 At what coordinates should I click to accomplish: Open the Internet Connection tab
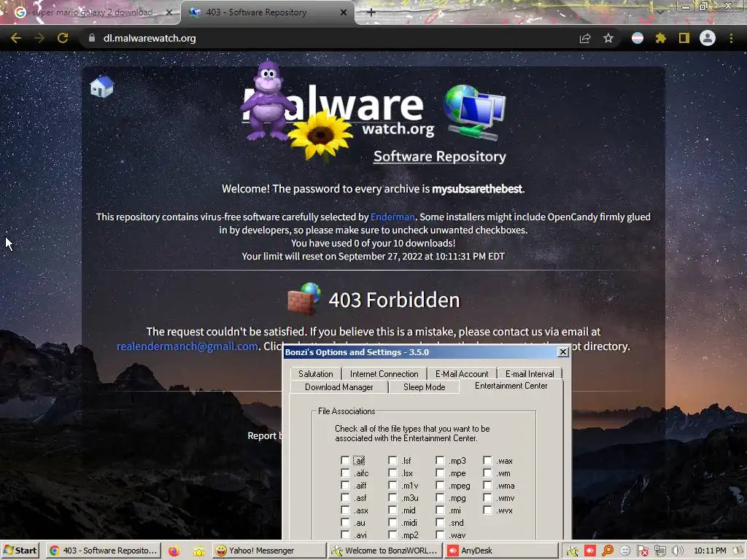pyautogui.click(x=384, y=374)
